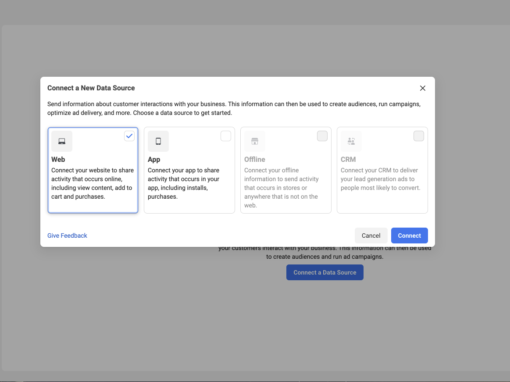Click the Connect a New Data Source heading
The image size is (510, 382).
pos(91,88)
